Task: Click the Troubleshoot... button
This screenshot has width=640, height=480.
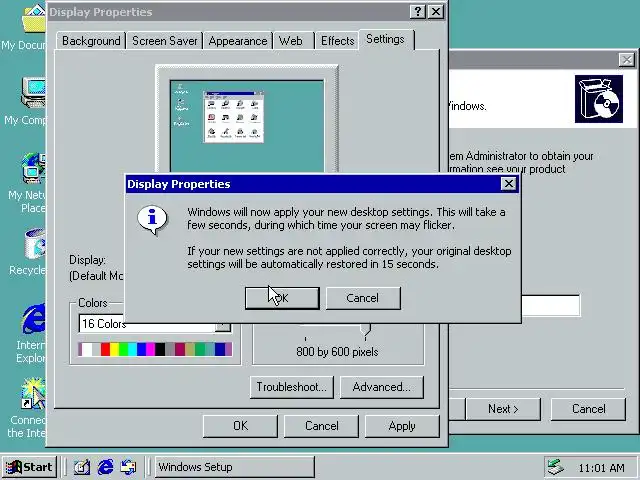Action: coord(291,387)
